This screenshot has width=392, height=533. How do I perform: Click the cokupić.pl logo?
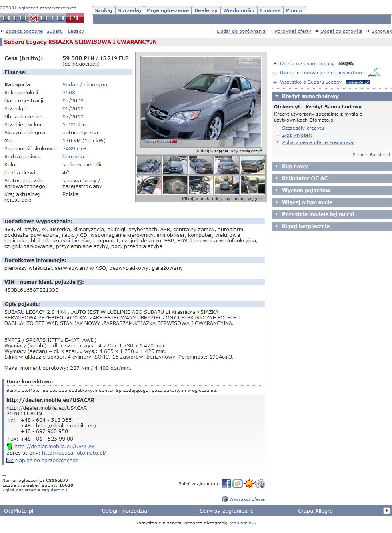(346, 64)
